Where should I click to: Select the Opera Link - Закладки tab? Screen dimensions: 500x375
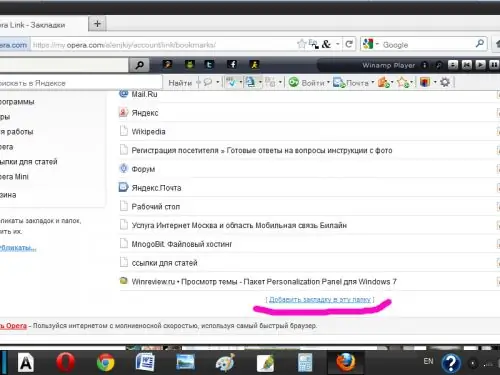[43, 25]
